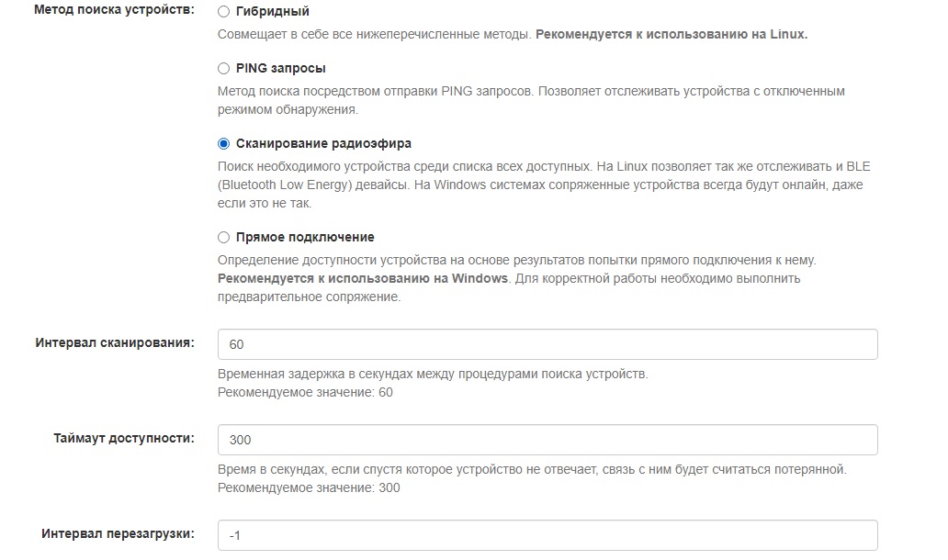Click the Интервал сканирования field label

point(115,342)
